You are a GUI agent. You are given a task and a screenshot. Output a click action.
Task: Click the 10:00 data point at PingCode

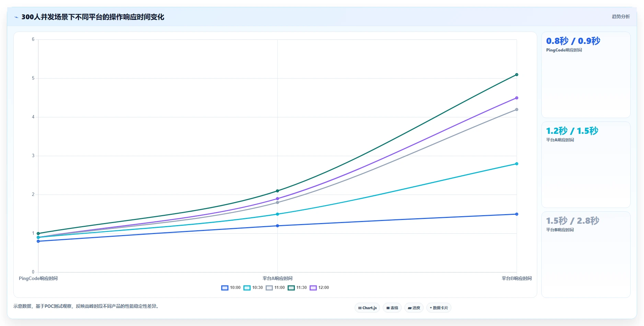(x=38, y=241)
